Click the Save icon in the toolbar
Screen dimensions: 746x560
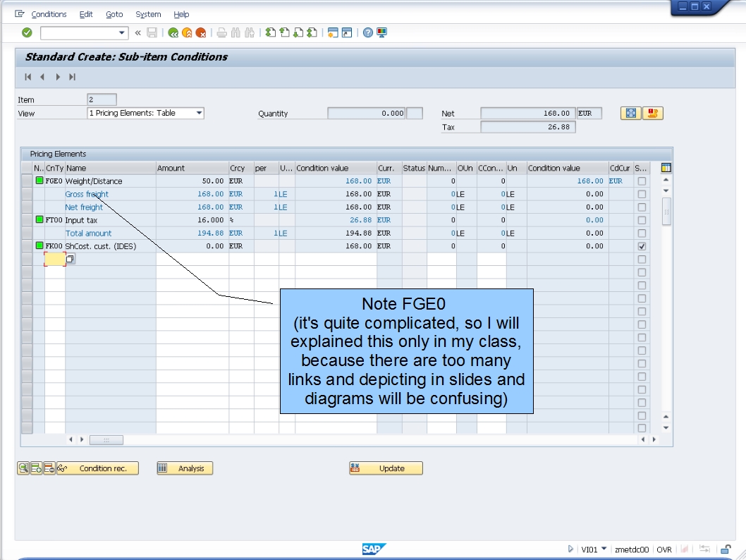pyautogui.click(x=152, y=31)
